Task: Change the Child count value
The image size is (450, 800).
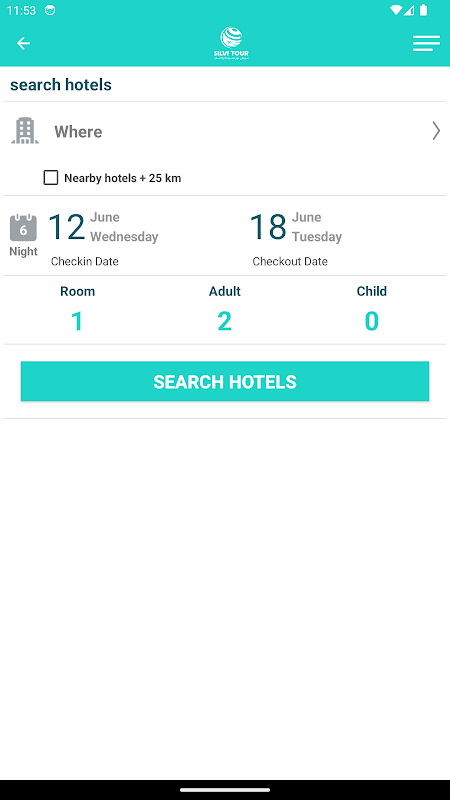Action: [x=371, y=321]
